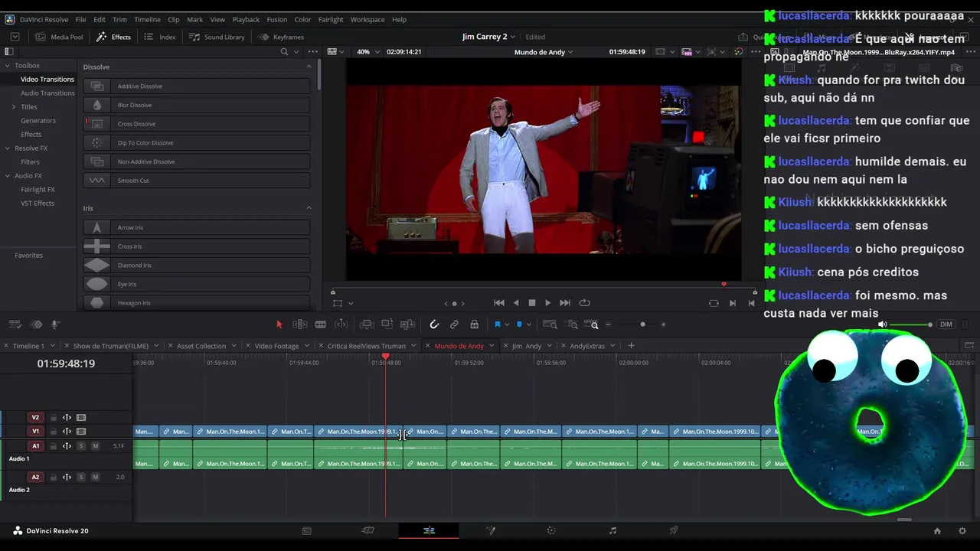Image resolution: width=980 pixels, height=551 pixels.
Task: Open the viewer zoom 40% dropdown
Action: click(367, 52)
